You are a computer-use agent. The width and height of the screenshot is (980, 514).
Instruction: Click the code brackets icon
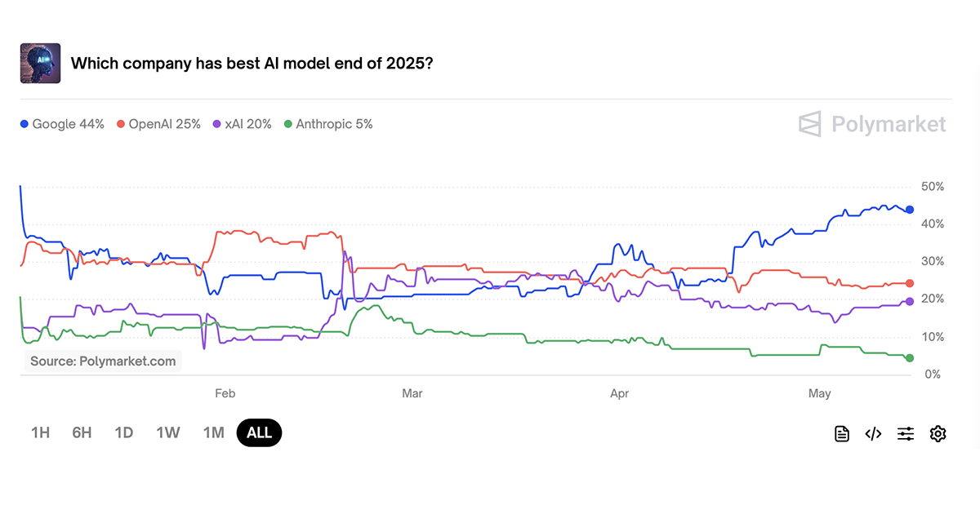pyautogui.click(x=872, y=433)
